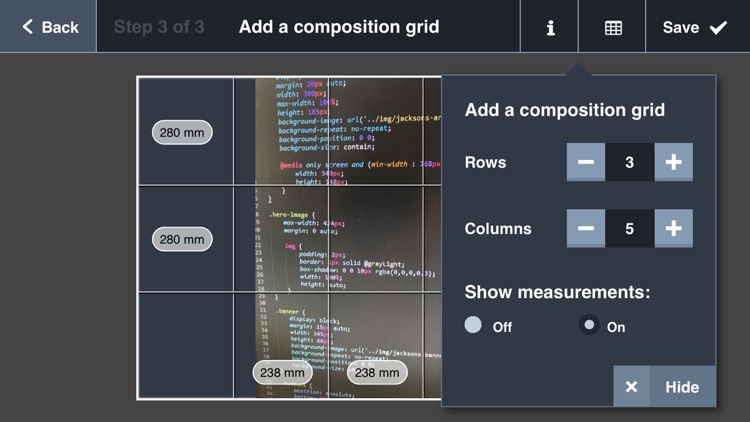This screenshot has height=422, width=750.
Task: Click the Step 3 of 3 indicator
Action: point(159,27)
